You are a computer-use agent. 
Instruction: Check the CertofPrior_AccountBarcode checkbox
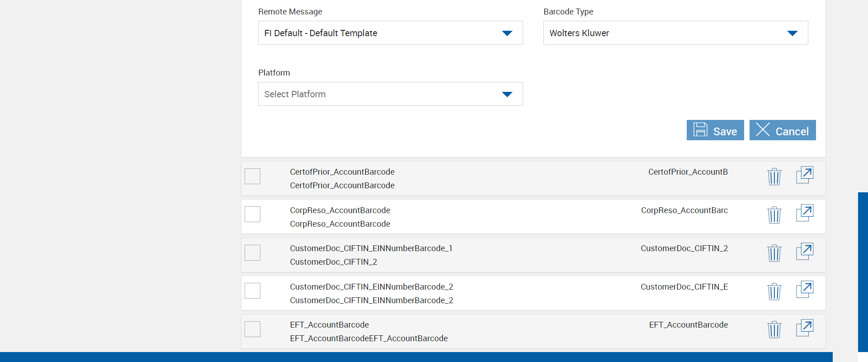252,176
